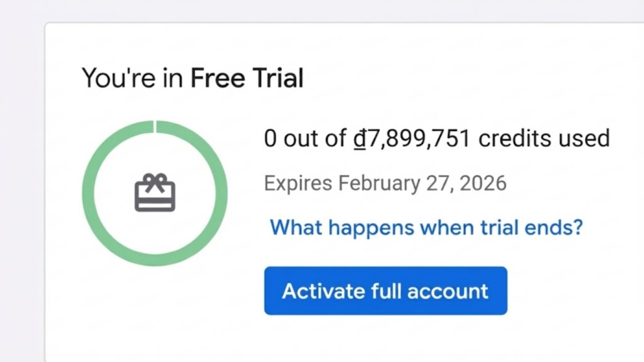This screenshot has height=362, width=644.
Task: Open the "What happens when trial ends?" link
Action: [426, 228]
